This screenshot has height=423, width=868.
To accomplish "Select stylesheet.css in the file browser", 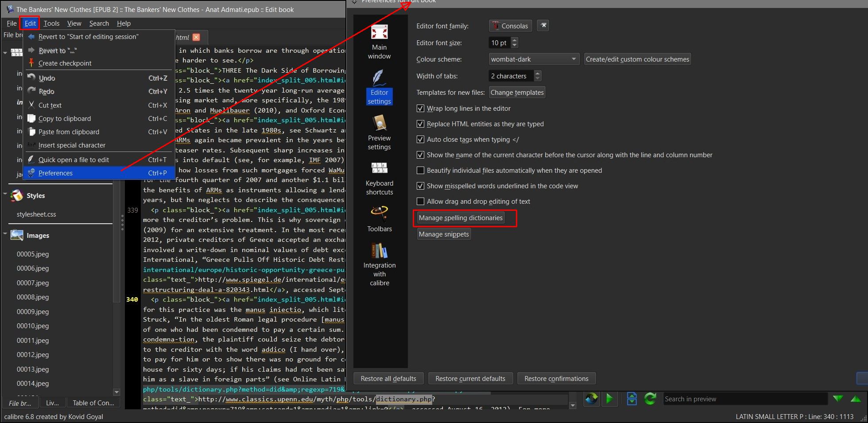I will tap(36, 214).
